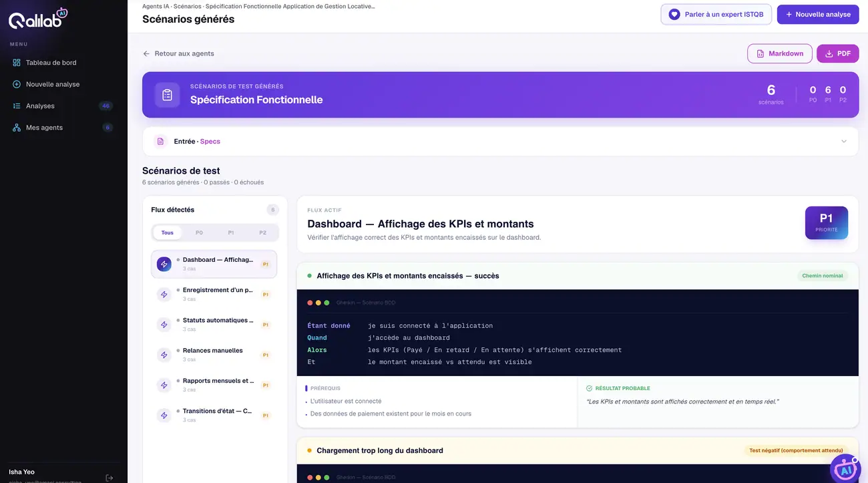This screenshot has width=868, height=483.
Task: Expand the Entrée · Specs panel chevron
Action: tap(844, 142)
